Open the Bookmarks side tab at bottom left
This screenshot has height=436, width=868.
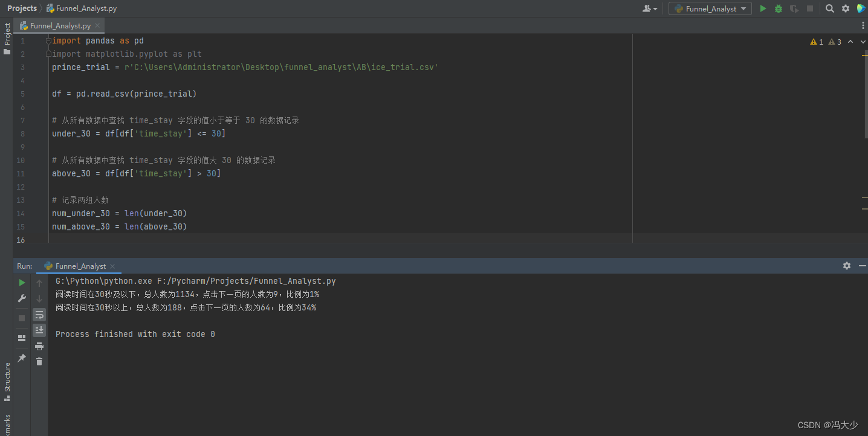7,425
